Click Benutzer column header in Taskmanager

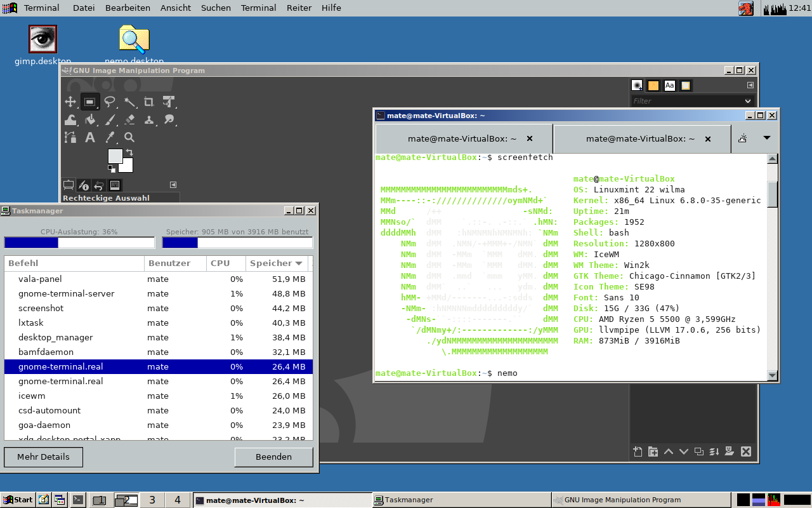tap(176, 263)
